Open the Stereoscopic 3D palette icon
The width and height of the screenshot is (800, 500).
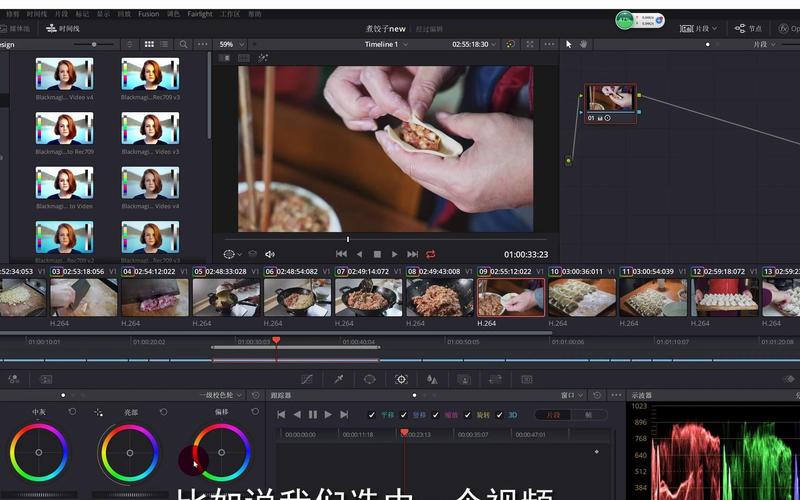pos(527,379)
